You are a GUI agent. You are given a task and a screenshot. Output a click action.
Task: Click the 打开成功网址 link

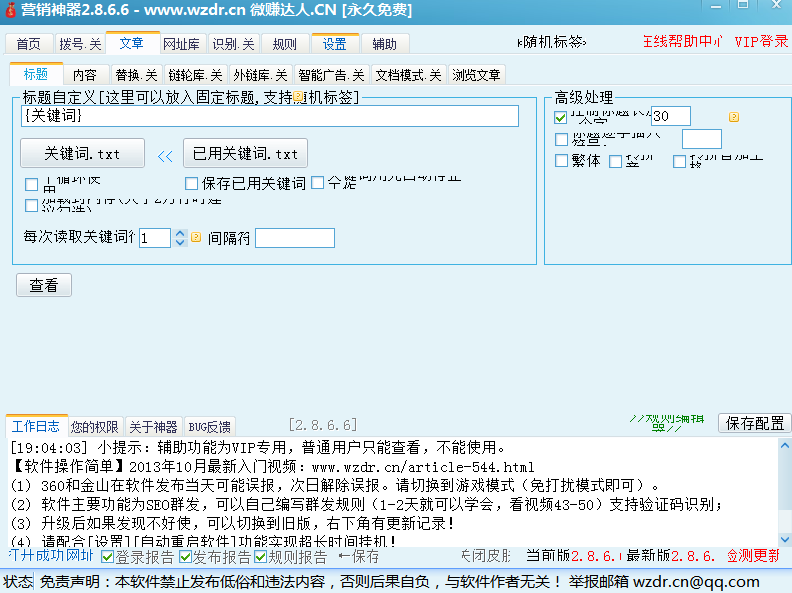click(52, 556)
